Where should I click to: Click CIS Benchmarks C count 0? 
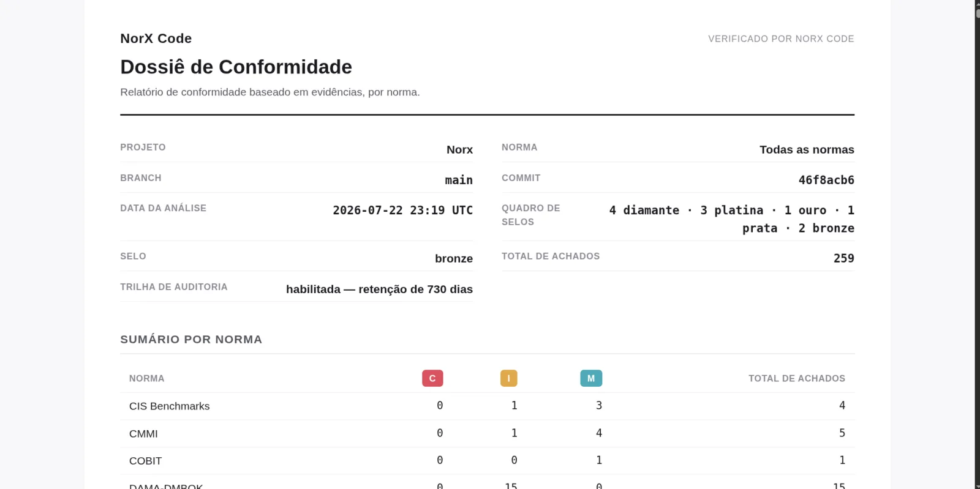click(440, 406)
